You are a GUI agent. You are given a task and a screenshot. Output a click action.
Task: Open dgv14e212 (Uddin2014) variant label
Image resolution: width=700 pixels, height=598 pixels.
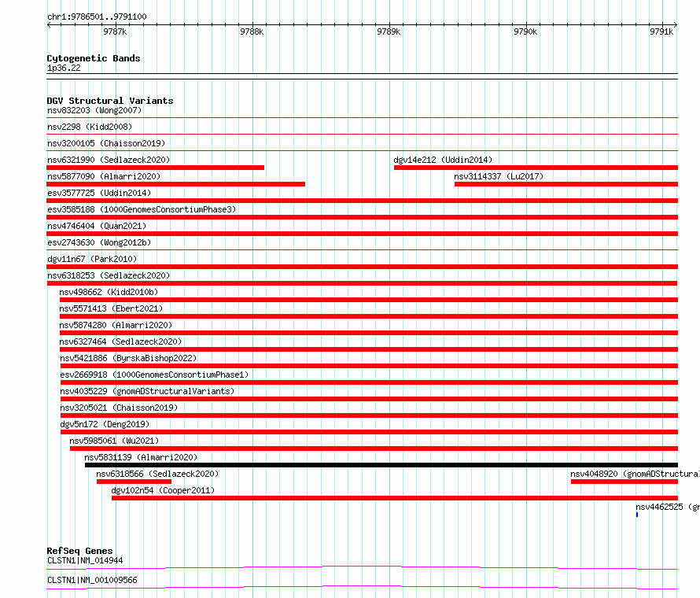point(443,160)
